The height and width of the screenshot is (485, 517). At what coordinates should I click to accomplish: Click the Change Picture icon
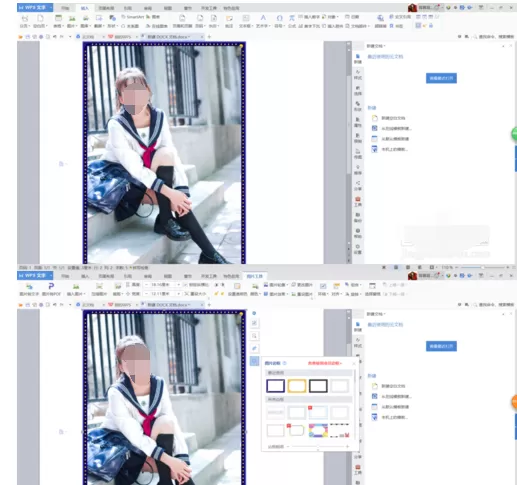(302, 285)
